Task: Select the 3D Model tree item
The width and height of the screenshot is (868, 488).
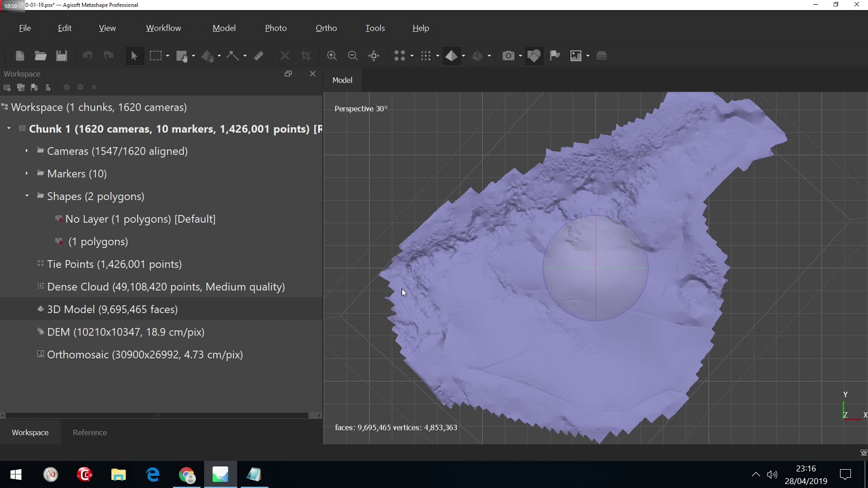Action: tap(161, 309)
